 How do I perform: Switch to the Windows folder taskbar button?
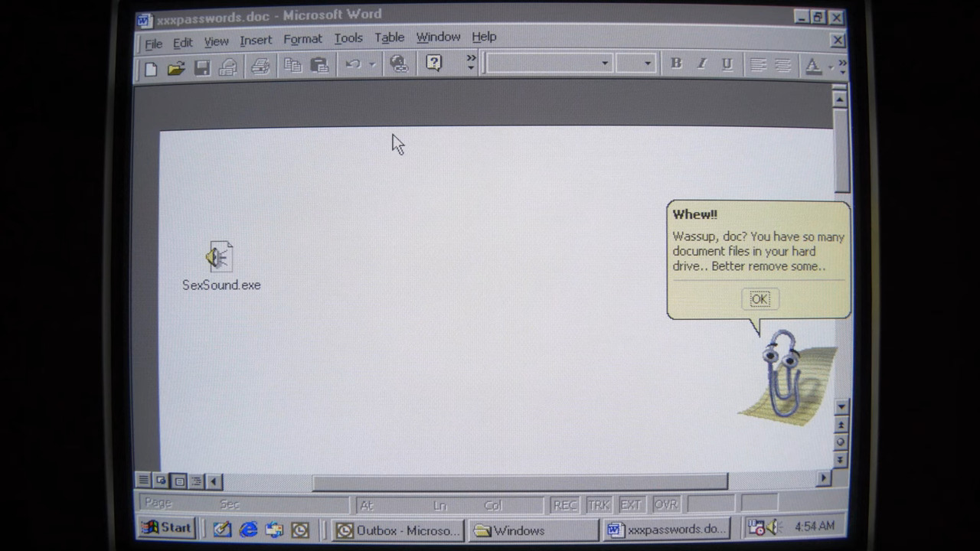click(534, 530)
